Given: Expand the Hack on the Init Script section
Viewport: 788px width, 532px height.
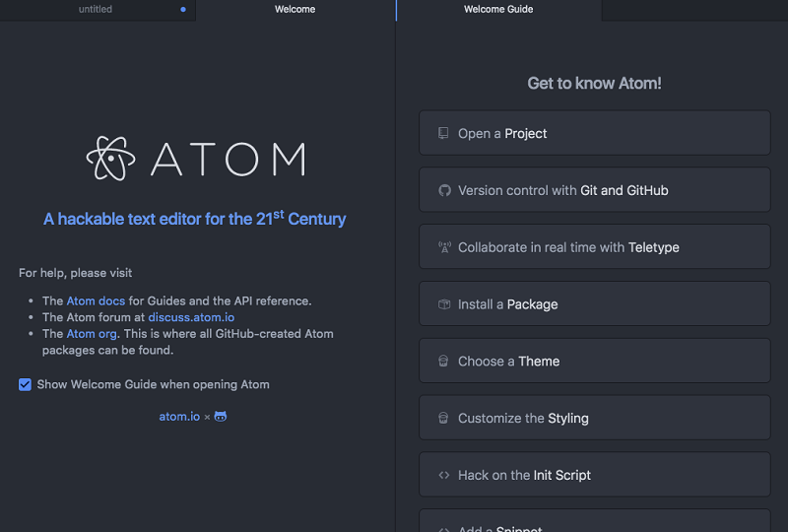Looking at the screenshot, I should coord(595,475).
